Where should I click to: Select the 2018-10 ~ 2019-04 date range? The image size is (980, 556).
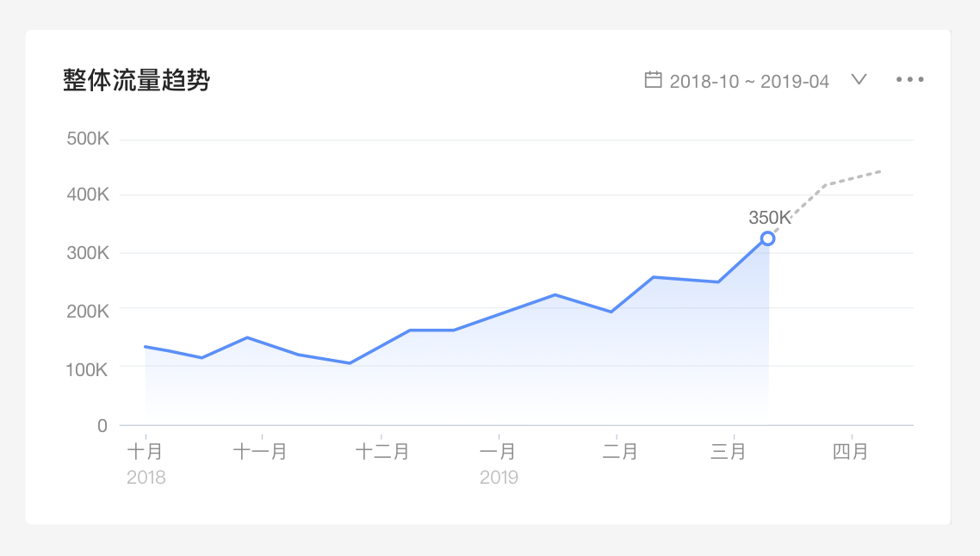coord(749,81)
